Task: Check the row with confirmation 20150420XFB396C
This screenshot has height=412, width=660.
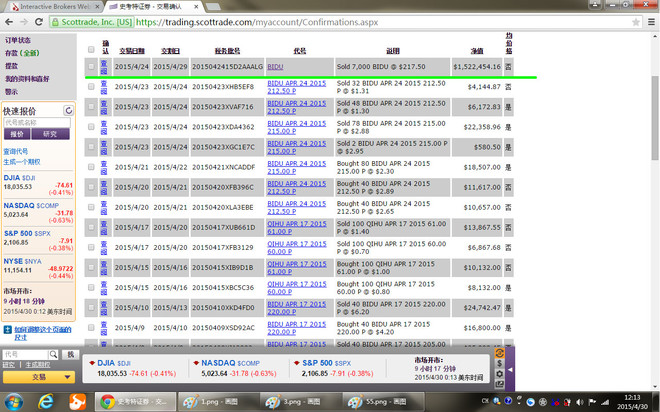Action: [x=91, y=187]
